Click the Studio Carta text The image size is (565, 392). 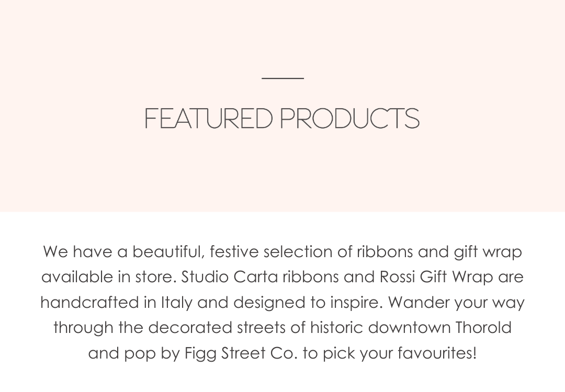pyautogui.click(x=230, y=277)
